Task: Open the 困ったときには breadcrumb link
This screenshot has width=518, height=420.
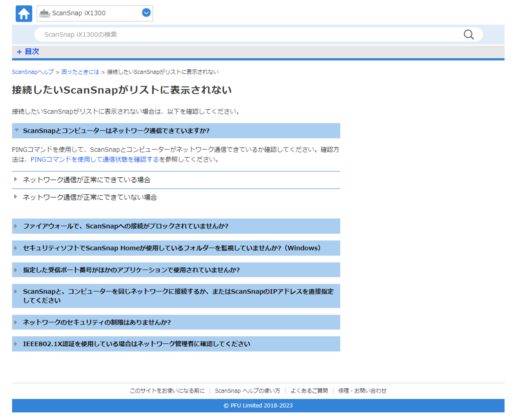Action: coord(80,72)
